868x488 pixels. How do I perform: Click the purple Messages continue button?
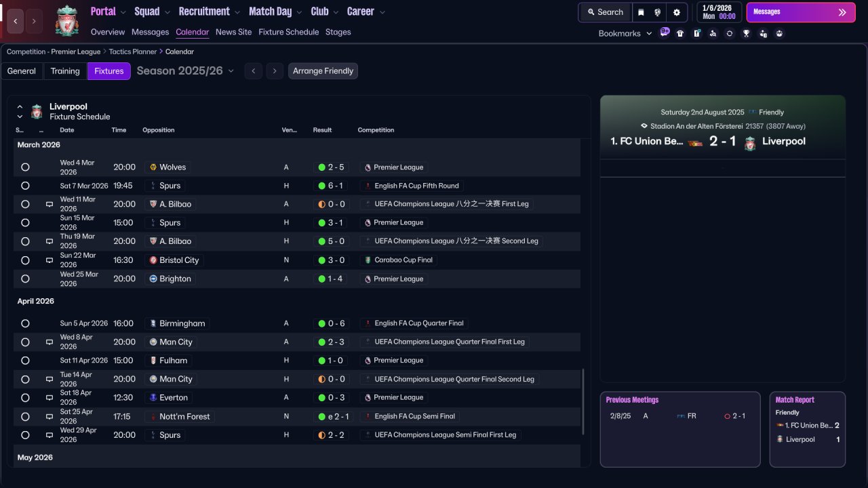pyautogui.click(x=800, y=12)
